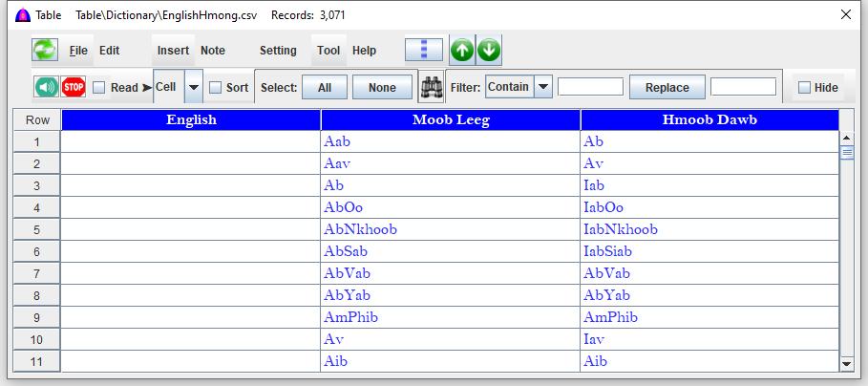The width and height of the screenshot is (868, 386).
Task: Click the blue dotted column icon
Action: [x=423, y=51]
